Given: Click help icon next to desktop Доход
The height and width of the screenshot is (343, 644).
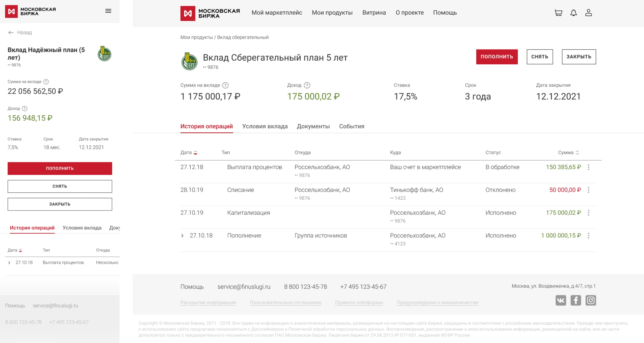Looking at the screenshot, I should tap(307, 85).
